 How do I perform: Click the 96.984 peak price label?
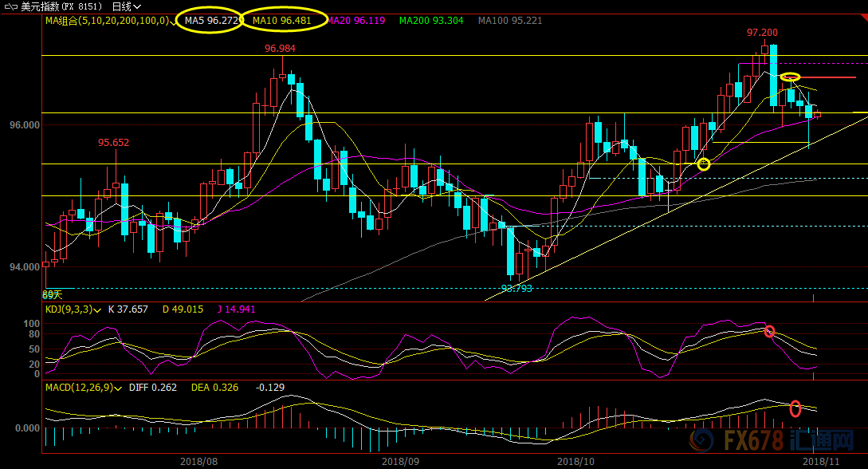[280, 49]
